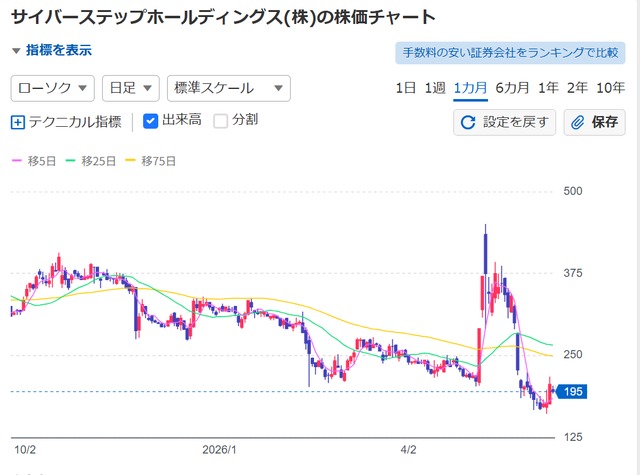Uncheck the 出来高 volume checkbox
640x475 pixels.
click(x=151, y=121)
